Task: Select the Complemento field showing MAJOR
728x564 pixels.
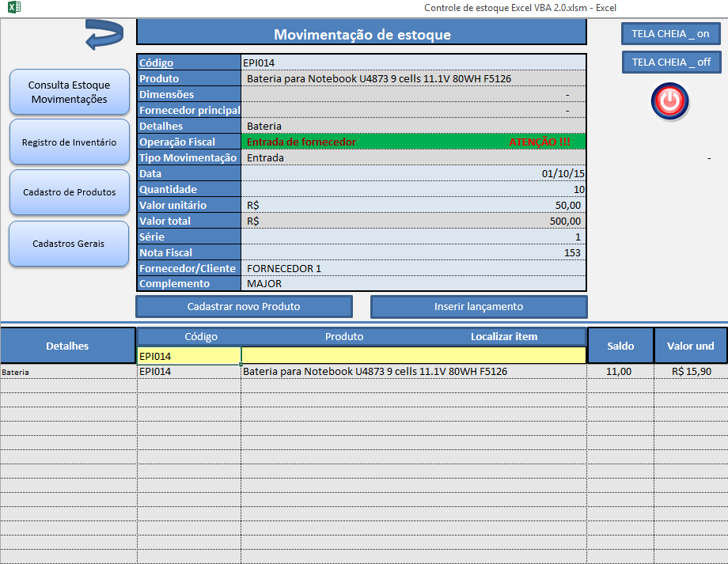Action: click(x=413, y=283)
